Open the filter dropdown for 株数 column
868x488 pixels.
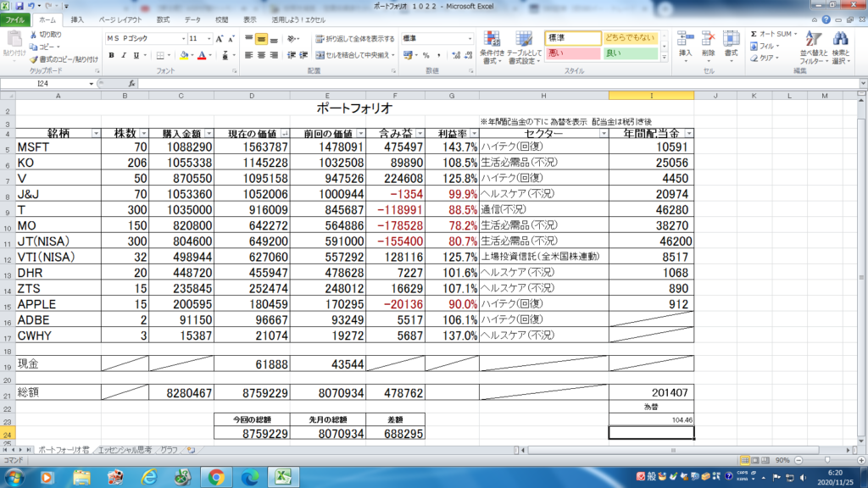click(x=143, y=134)
